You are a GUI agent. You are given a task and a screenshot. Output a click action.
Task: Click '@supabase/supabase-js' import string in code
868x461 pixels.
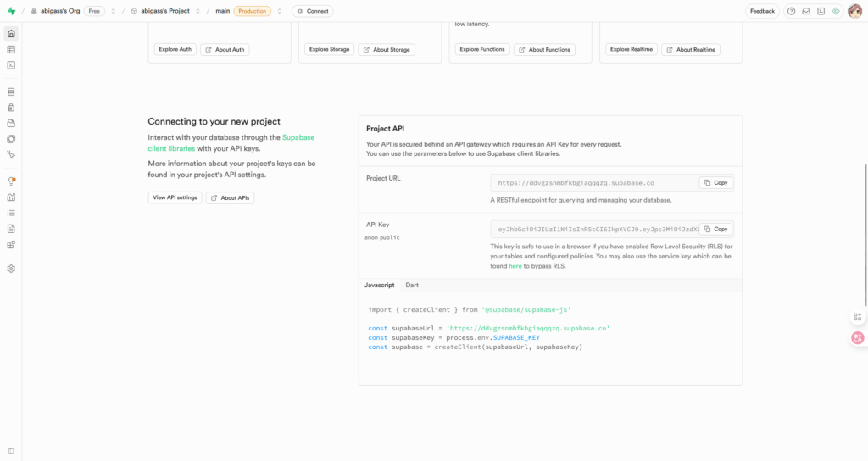(526, 310)
